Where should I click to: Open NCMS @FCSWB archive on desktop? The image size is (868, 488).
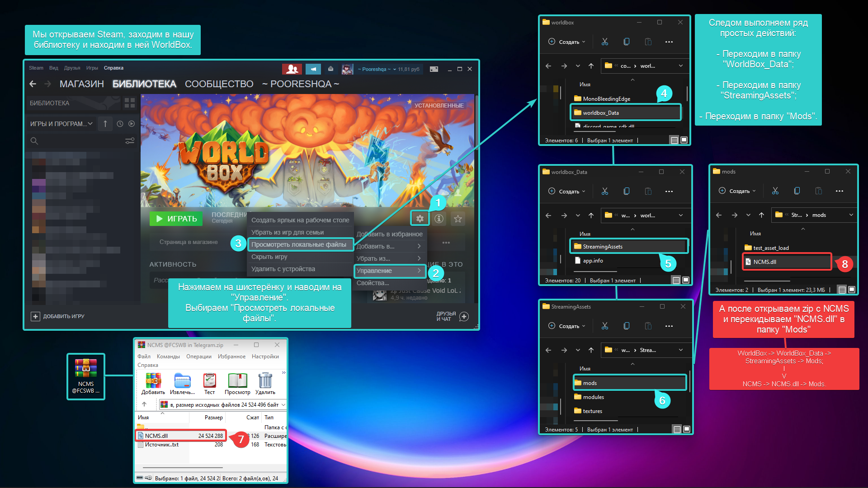(x=86, y=376)
